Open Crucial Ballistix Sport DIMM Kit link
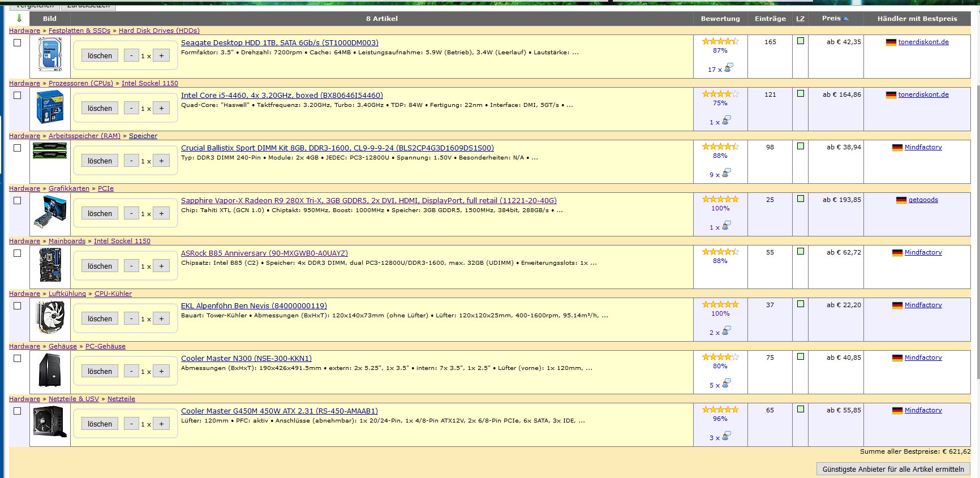The height and width of the screenshot is (478, 980). pos(337,148)
